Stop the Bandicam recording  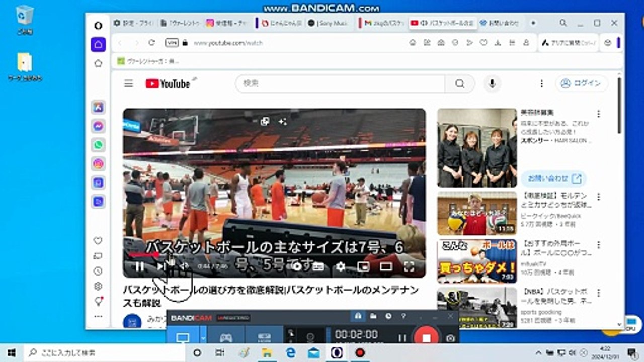[x=427, y=337]
